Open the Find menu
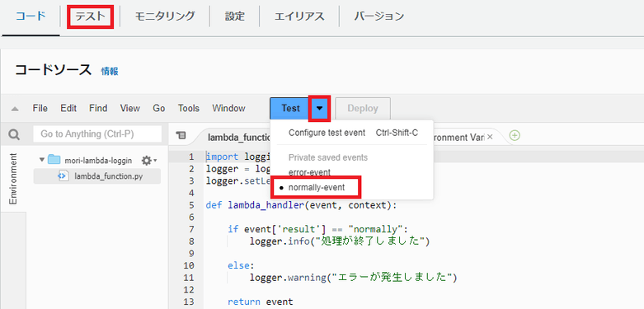Screen dimensions: 644x309 [98, 108]
